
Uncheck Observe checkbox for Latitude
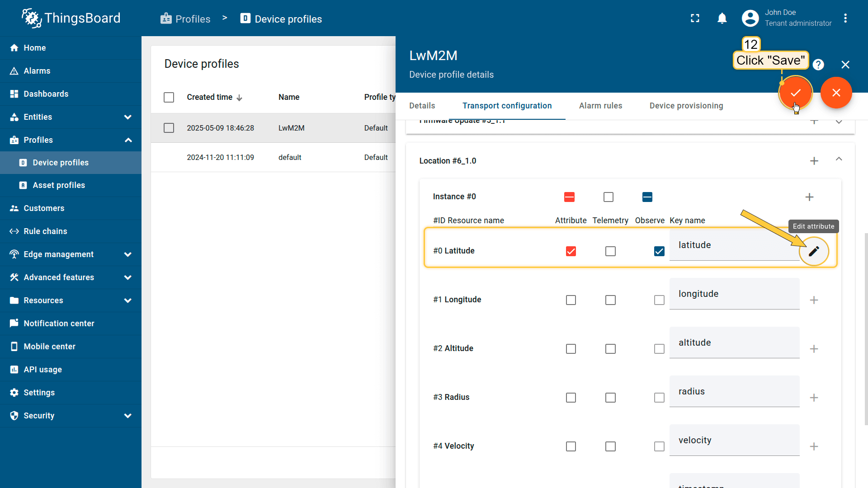[659, 251]
